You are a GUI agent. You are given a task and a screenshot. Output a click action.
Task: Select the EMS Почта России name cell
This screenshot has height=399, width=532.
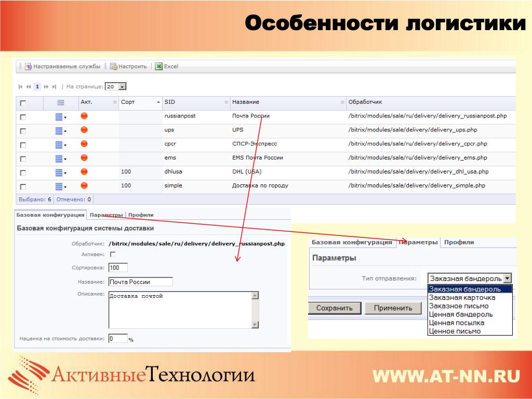coord(258,158)
